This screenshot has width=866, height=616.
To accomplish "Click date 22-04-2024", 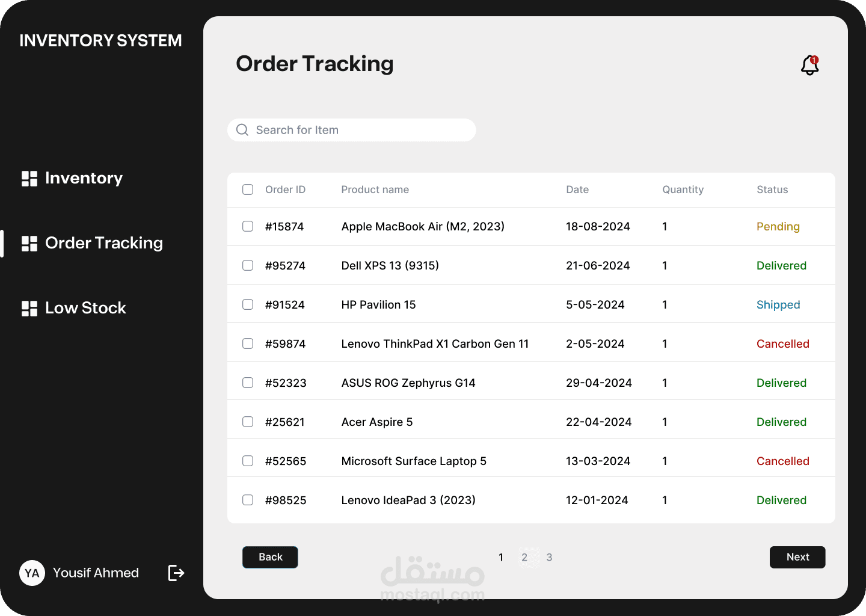I will [x=598, y=422].
